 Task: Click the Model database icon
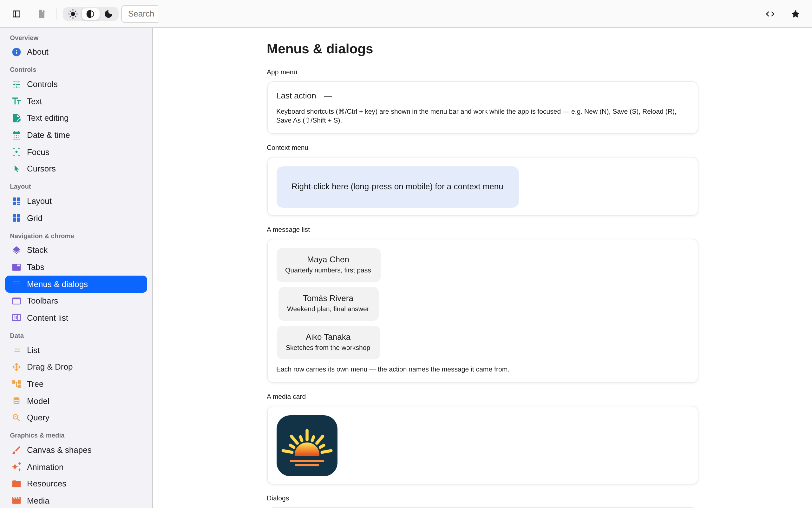coord(16,401)
